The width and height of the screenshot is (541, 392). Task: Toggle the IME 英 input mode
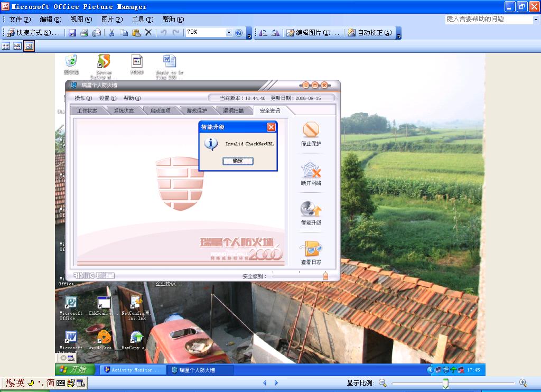click(x=20, y=382)
